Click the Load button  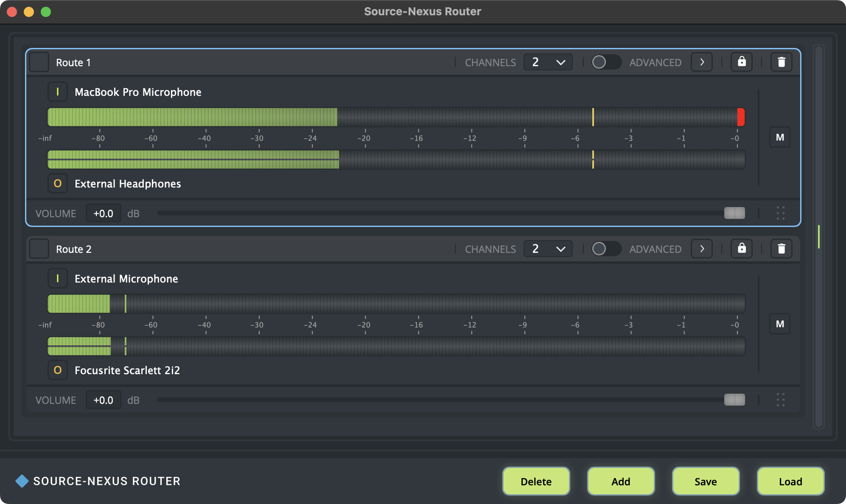point(790,481)
